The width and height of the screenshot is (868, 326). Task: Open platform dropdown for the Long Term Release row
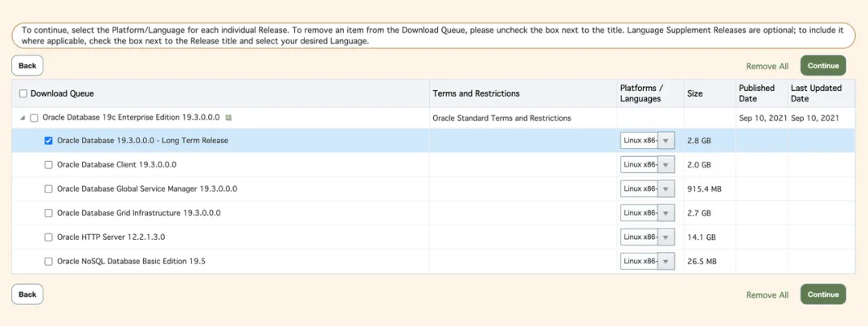648,141
